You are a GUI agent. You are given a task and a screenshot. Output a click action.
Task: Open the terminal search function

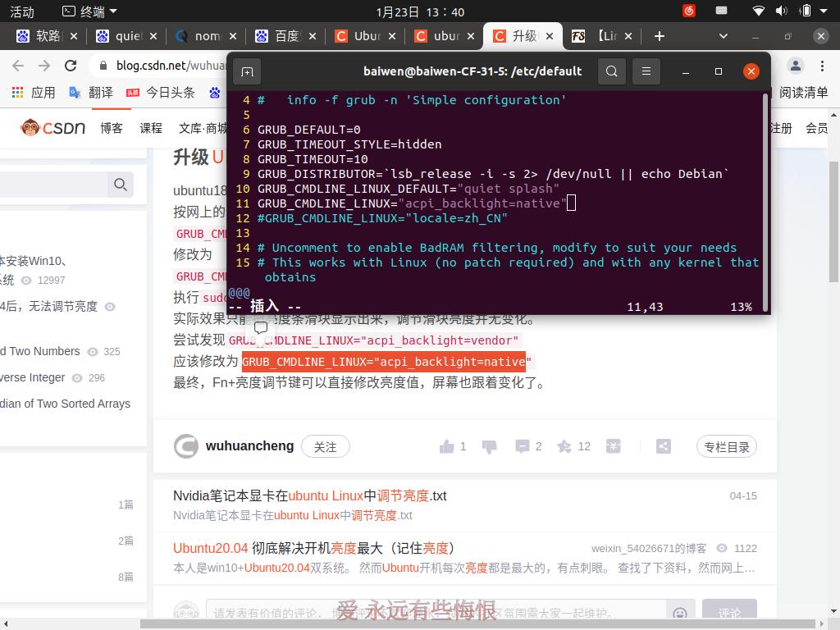(612, 71)
